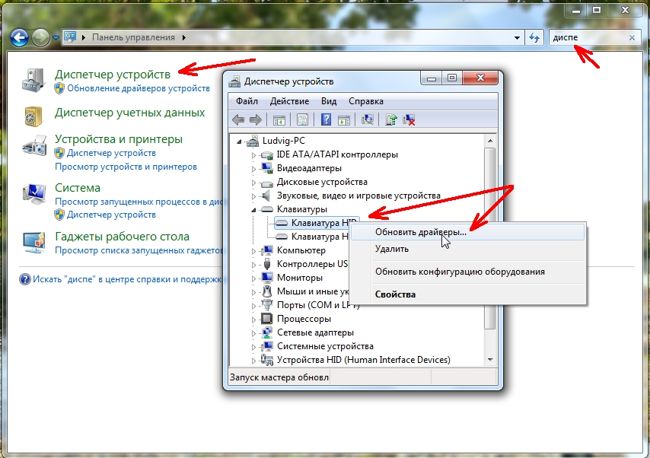Expand the Компьютер node

click(x=254, y=251)
